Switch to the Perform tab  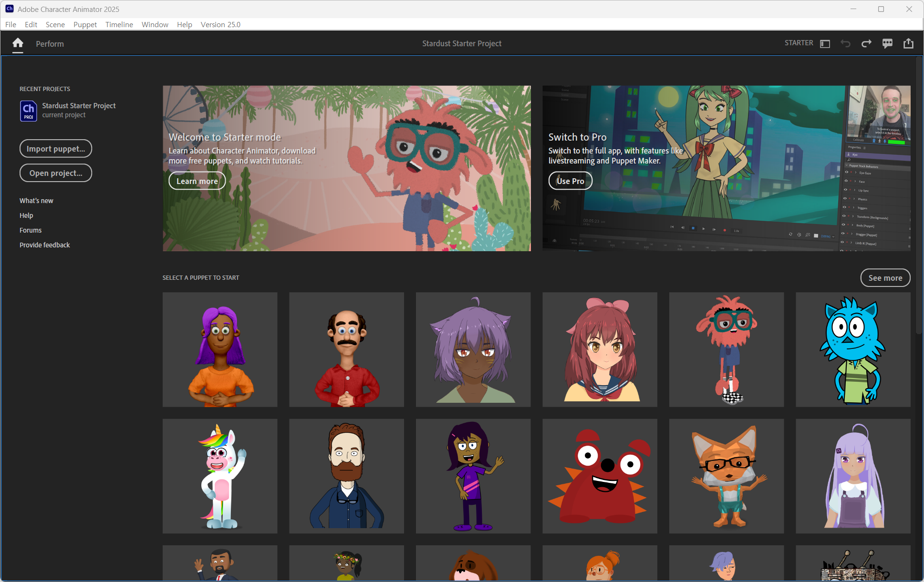(x=50, y=44)
